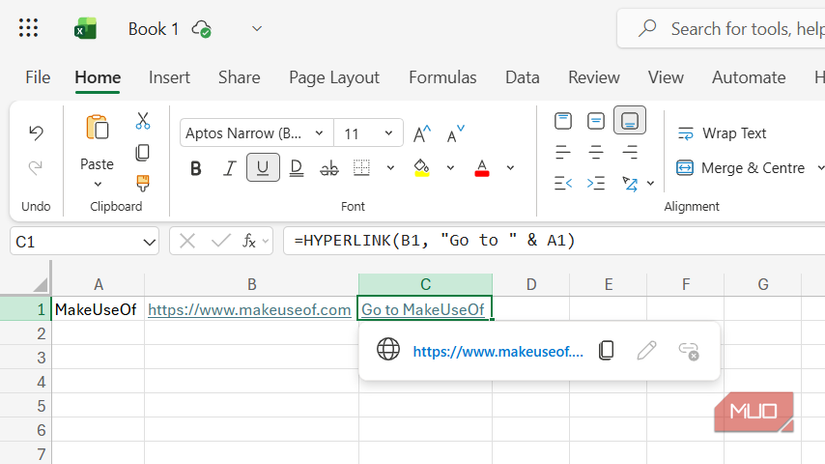Copy link in hyperlink popup
The image size is (825, 464).
click(606, 350)
